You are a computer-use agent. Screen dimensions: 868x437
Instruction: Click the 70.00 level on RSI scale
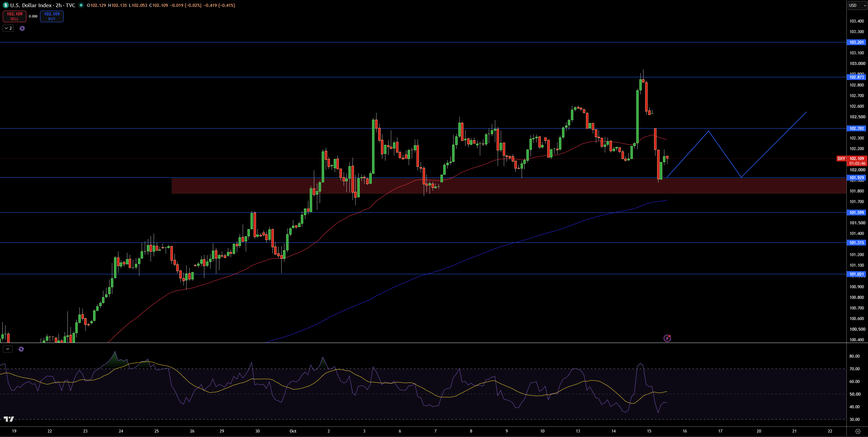coord(855,369)
